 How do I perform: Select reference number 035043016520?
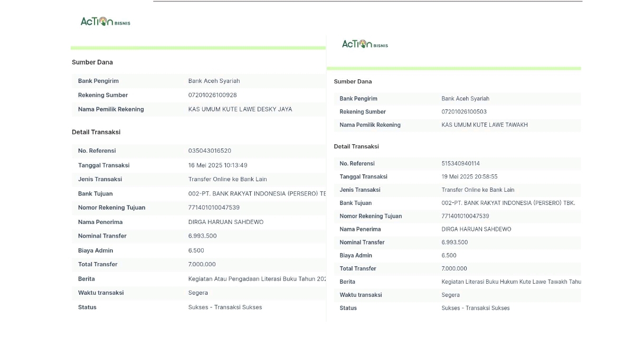point(210,151)
